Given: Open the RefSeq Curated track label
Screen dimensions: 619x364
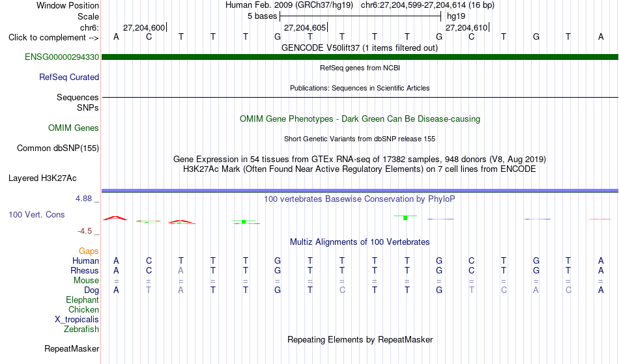Looking at the screenshot, I should pos(68,77).
